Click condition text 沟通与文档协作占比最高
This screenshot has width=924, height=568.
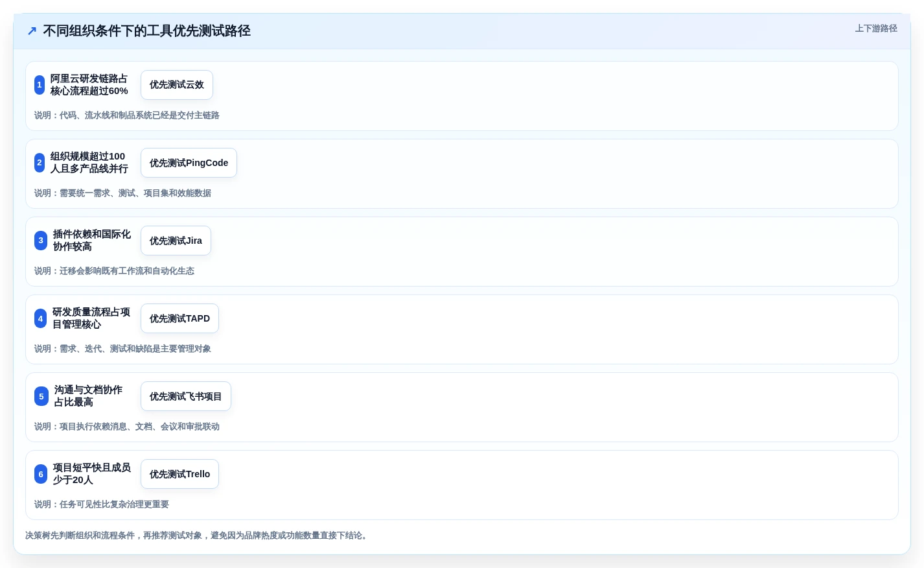pos(89,396)
